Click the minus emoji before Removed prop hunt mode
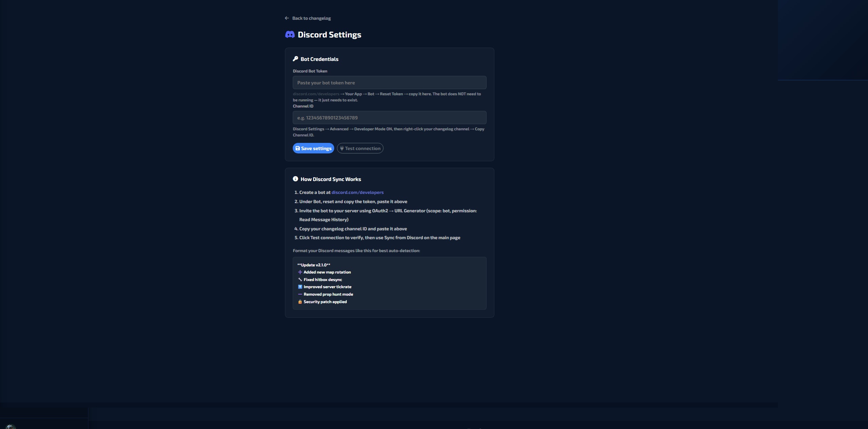Image resolution: width=868 pixels, height=429 pixels. click(x=300, y=294)
